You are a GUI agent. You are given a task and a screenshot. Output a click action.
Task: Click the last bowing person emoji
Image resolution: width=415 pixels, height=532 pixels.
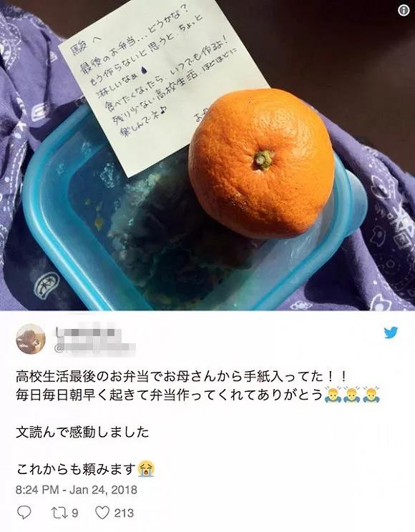pos(372,395)
